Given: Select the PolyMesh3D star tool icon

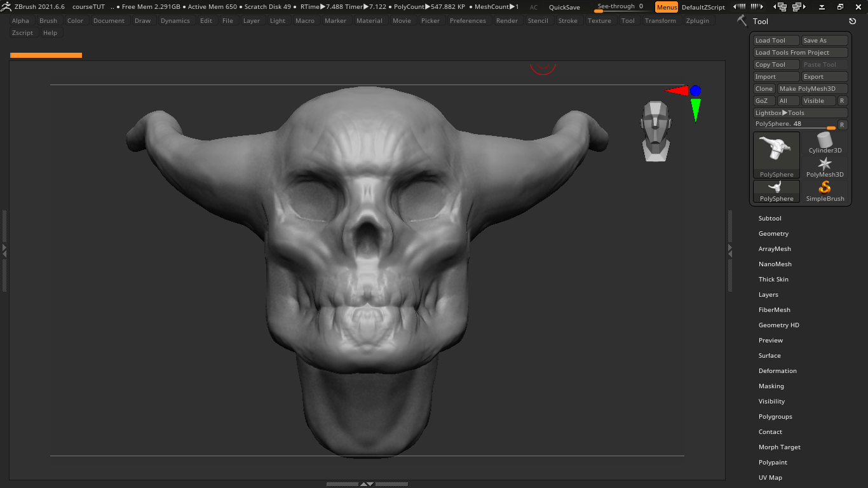Looking at the screenshot, I should 825,166.
